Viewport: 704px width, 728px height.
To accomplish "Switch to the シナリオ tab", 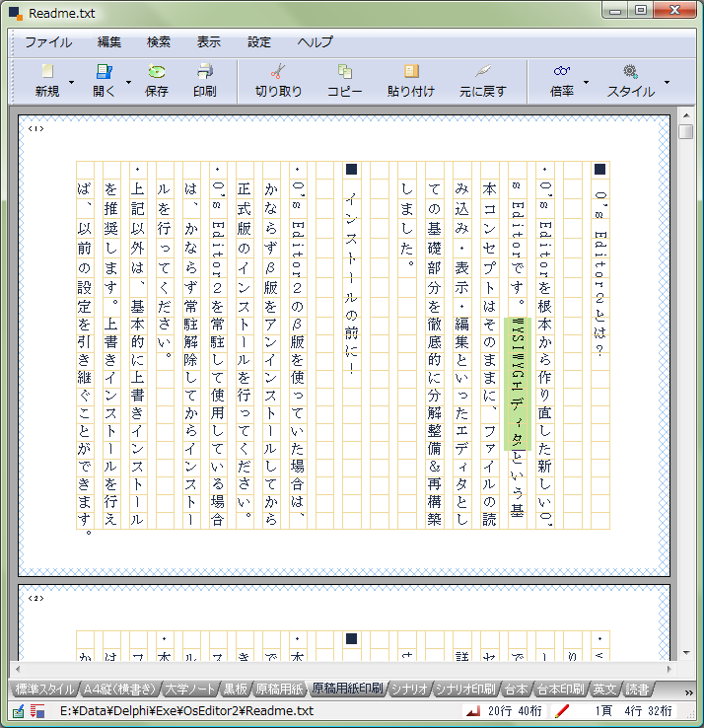I will point(409,689).
